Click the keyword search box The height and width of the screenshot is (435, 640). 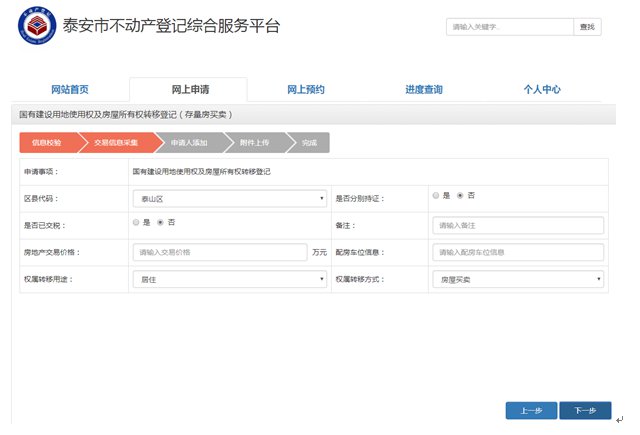coord(509,27)
